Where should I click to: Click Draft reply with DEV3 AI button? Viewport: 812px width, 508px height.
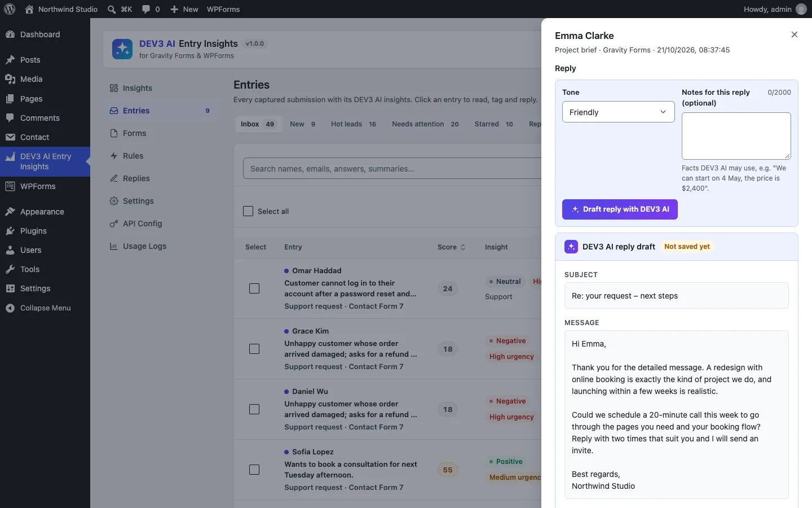(620, 209)
